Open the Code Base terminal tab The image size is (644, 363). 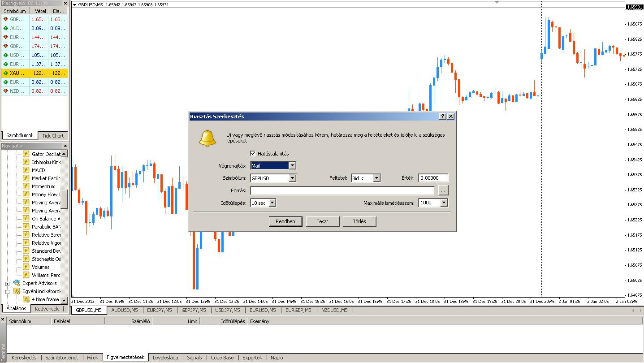pos(222,358)
